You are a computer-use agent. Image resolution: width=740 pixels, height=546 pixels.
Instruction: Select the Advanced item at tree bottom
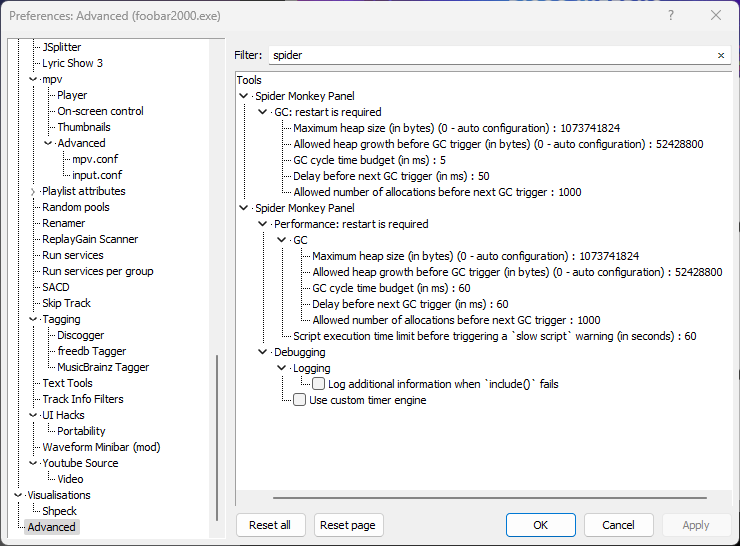51,527
